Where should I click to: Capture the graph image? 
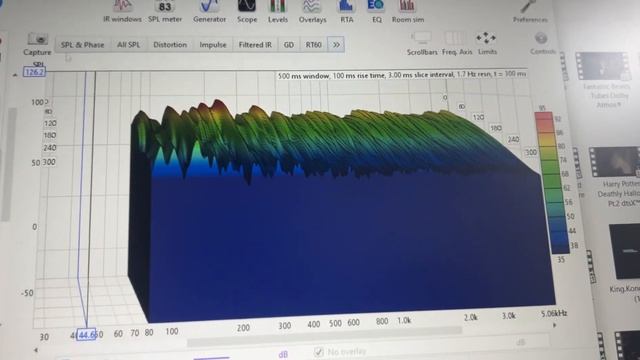click(37, 44)
